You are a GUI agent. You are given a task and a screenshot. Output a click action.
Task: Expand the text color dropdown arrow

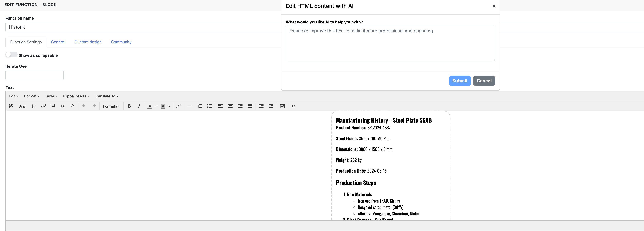(x=156, y=106)
